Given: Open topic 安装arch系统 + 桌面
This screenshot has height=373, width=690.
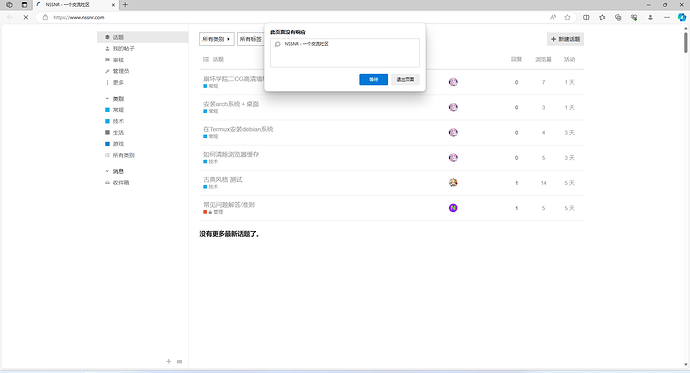Looking at the screenshot, I should click(231, 104).
